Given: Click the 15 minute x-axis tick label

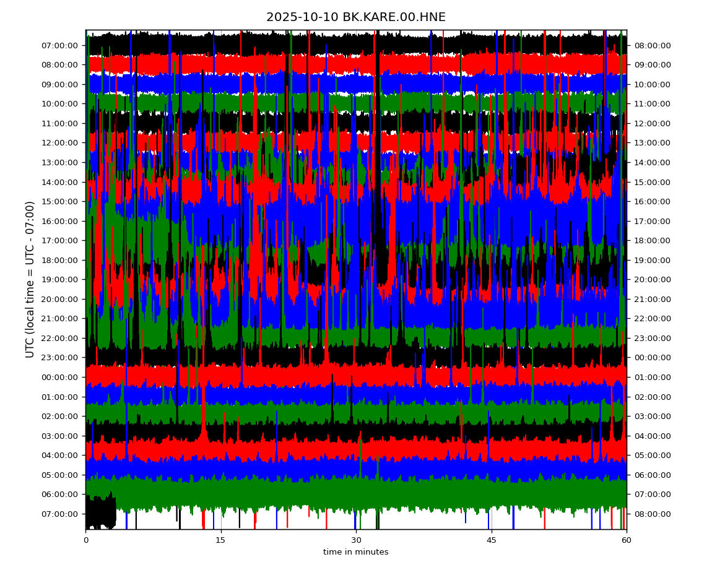Looking at the screenshot, I should point(220,540).
